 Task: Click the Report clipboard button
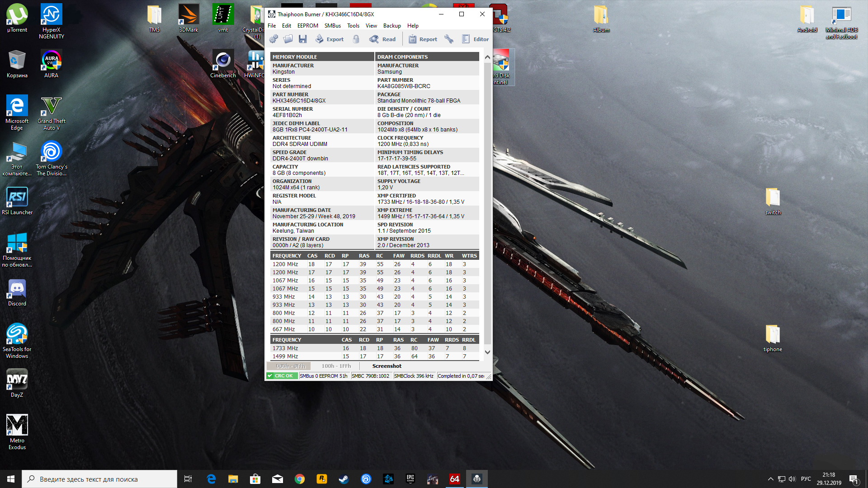423,39
